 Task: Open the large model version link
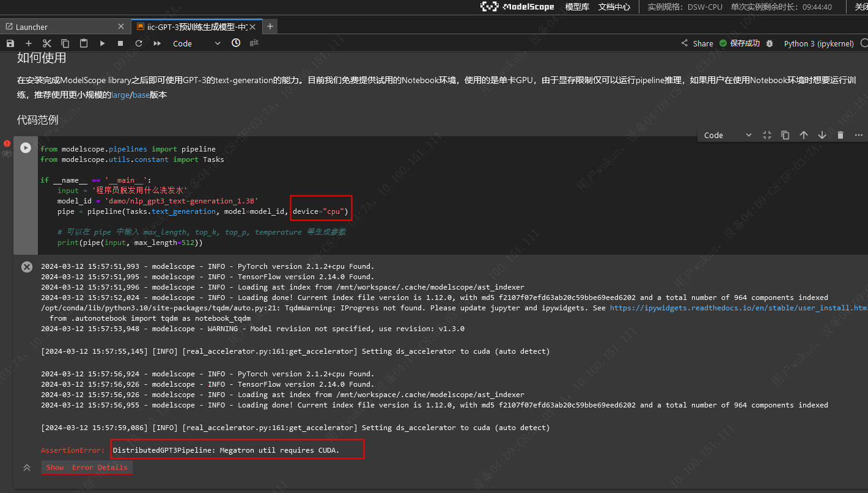point(121,95)
